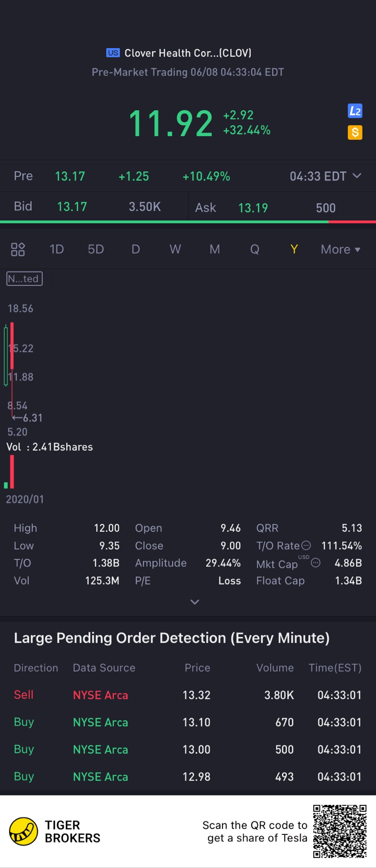Tap the bid/ask ratio bar
The height and width of the screenshot is (868, 376).
tap(188, 221)
